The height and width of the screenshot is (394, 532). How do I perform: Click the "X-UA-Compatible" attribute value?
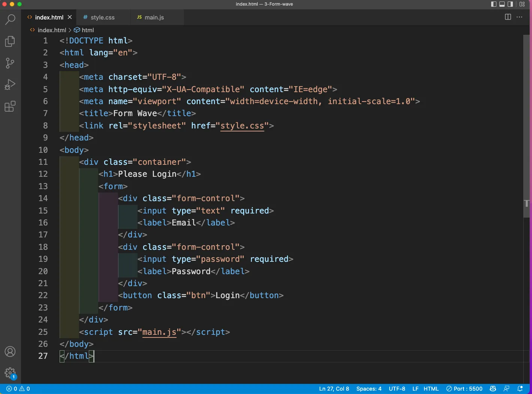pyautogui.click(x=203, y=89)
